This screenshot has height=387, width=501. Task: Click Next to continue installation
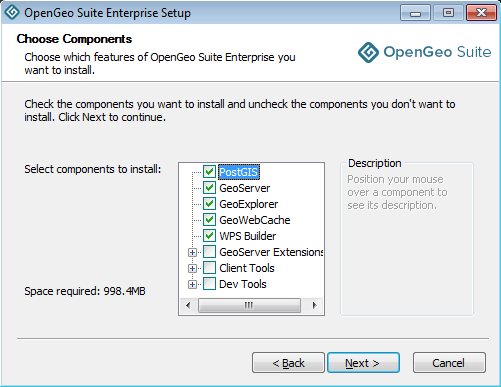pos(363,363)
